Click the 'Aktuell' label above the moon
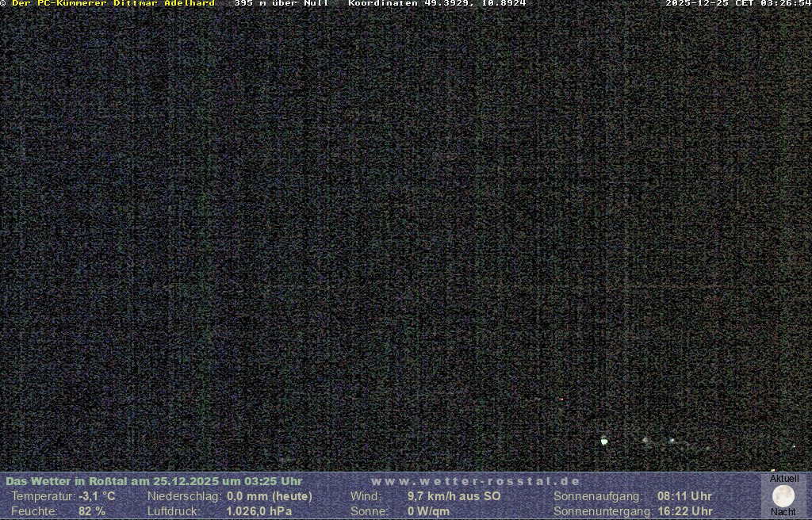812x520 pixels. click(x=784, y=479)
